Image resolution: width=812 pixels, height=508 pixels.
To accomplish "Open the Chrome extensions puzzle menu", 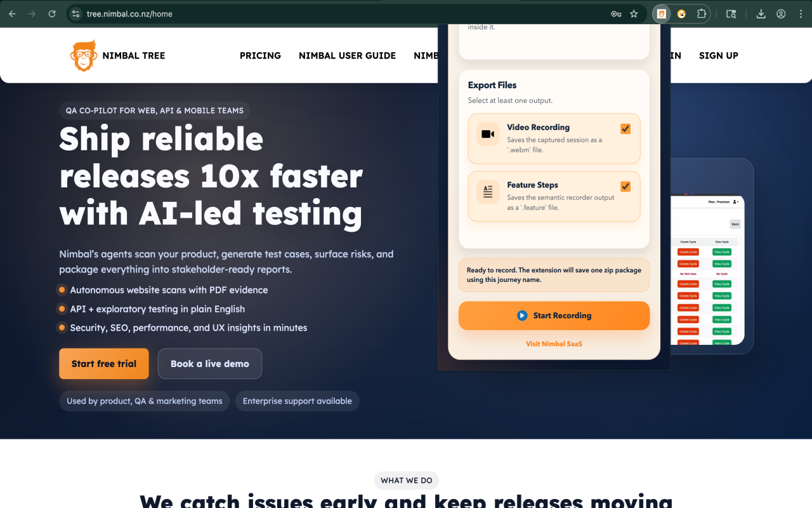I will coord(702,13).
